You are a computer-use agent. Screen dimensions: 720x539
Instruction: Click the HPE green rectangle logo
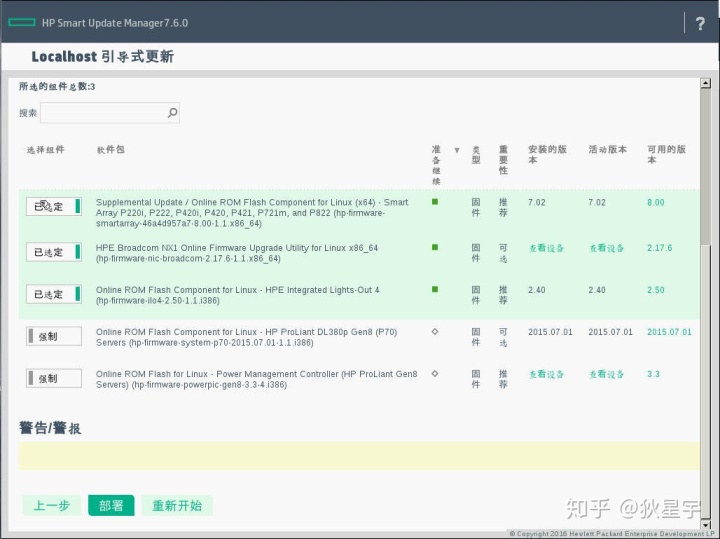click(22, 22)
